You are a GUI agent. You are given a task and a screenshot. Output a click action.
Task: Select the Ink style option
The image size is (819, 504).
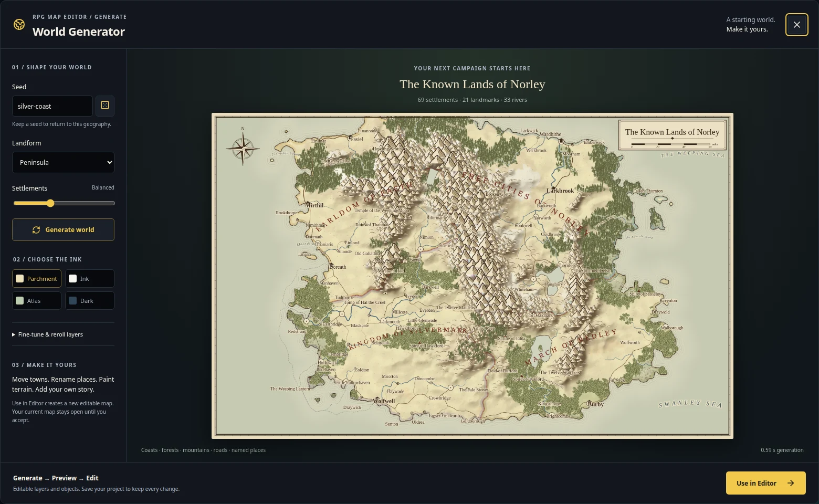pos(90,279)
